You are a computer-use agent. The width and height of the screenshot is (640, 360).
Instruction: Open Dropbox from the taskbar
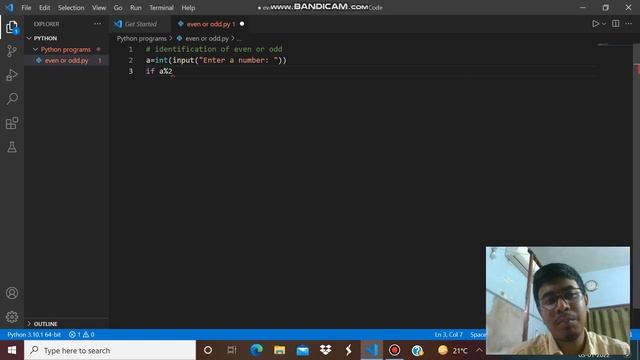[325, 350]
